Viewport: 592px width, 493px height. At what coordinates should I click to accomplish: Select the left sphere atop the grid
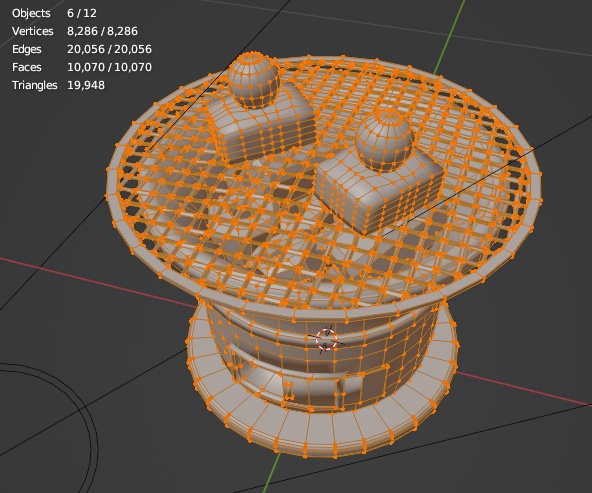tap(254, 80)
